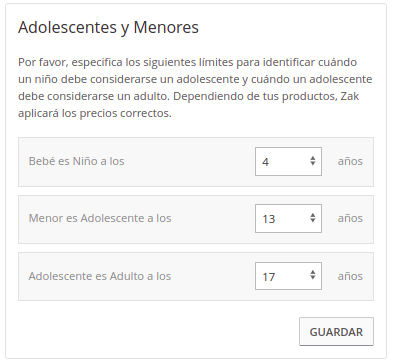Open the Bebé es Niño age dropdown
The image size is (393, 364).
point(288,161)
